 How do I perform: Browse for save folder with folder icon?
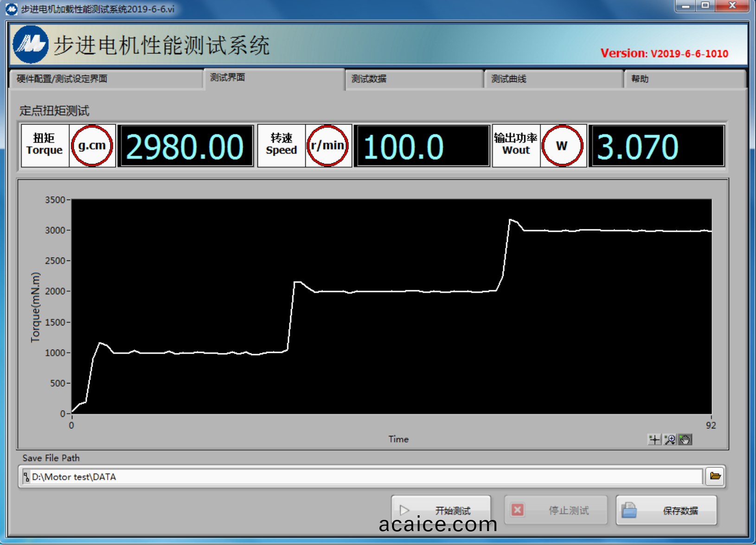[715, 476]
